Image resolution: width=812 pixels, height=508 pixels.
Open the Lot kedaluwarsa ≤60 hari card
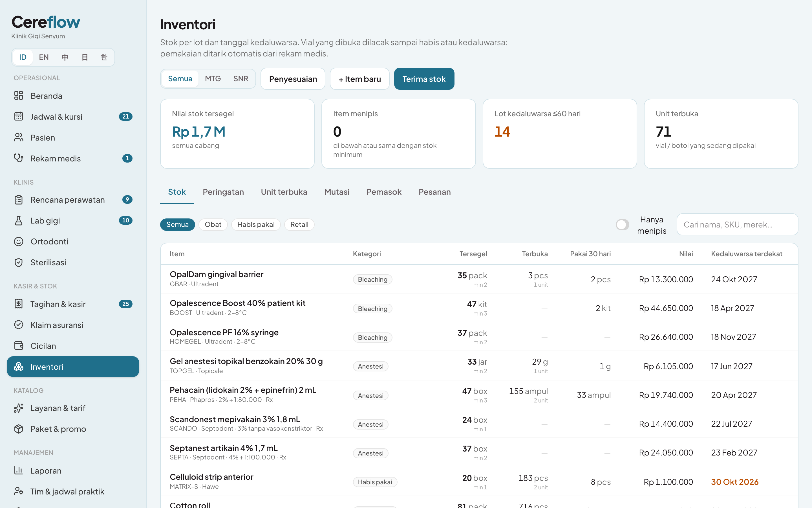click(560, 134)
